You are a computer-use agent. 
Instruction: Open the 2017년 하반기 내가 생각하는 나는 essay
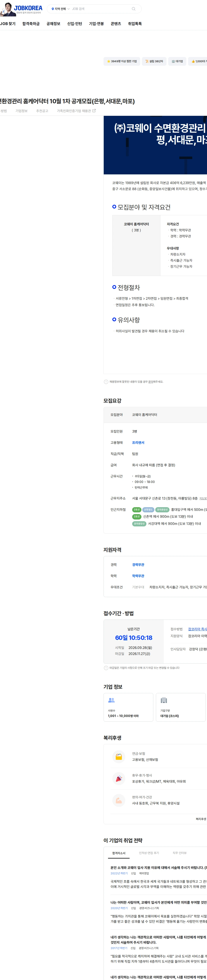(x=159, y=940)
